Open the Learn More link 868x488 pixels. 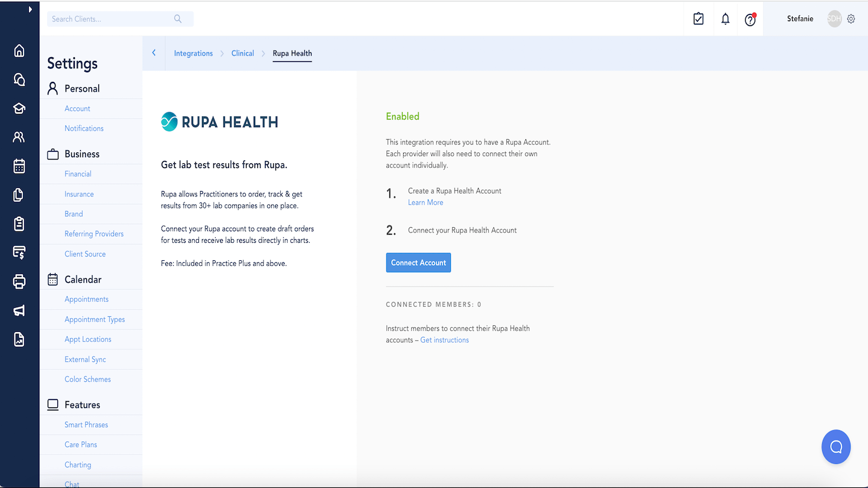pyautogui.click(x=426, y=203)
